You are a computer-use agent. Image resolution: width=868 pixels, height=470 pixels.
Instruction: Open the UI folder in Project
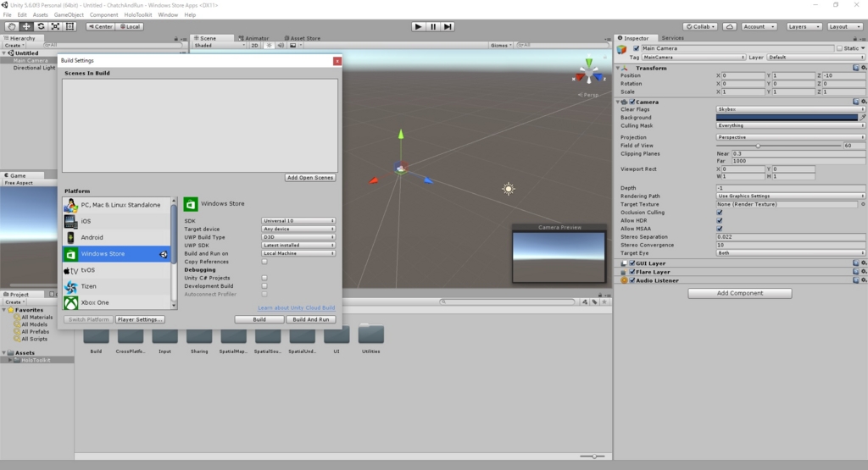coord(337,334)
